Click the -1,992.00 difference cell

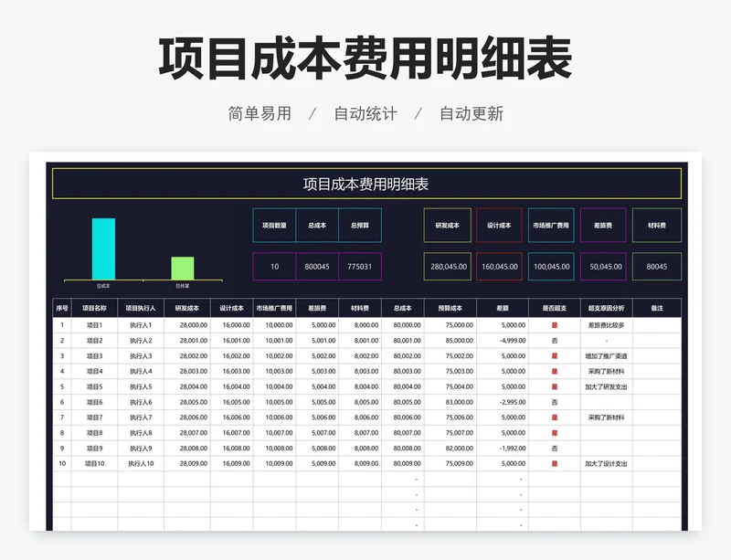pos(503,449)
